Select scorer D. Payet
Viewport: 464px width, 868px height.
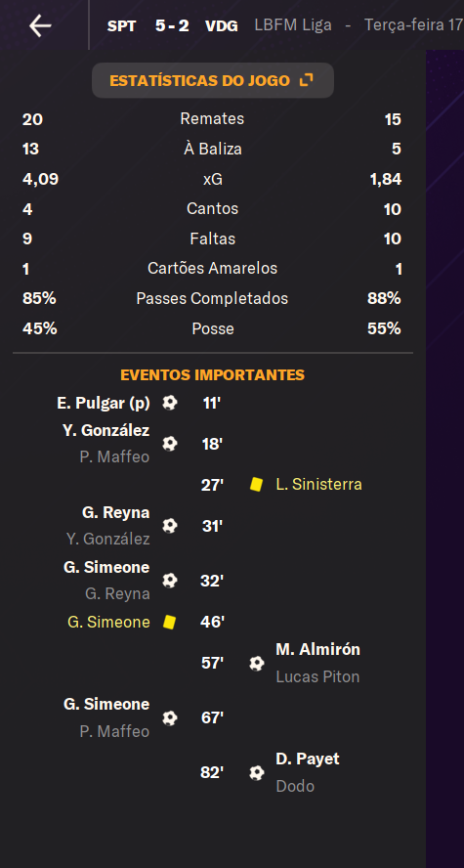(308, 759)
